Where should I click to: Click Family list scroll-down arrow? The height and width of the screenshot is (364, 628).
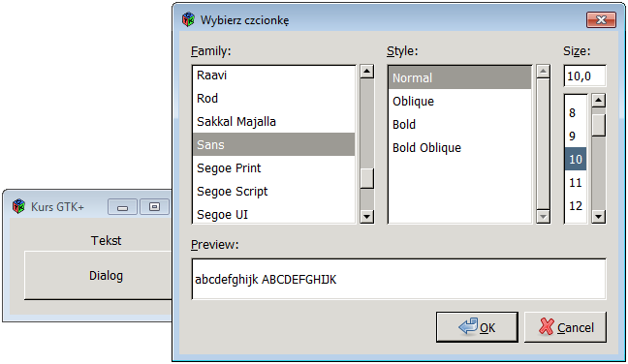coord(367,217)
